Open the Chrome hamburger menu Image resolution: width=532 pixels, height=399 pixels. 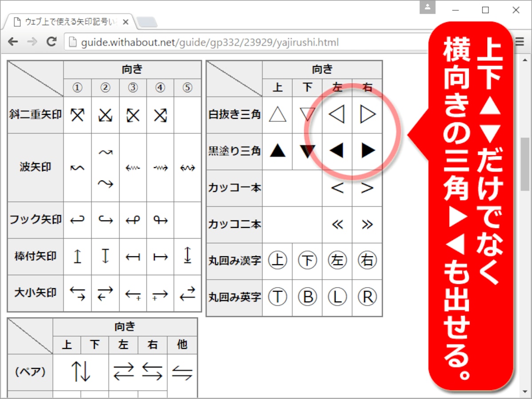[520, 42]
